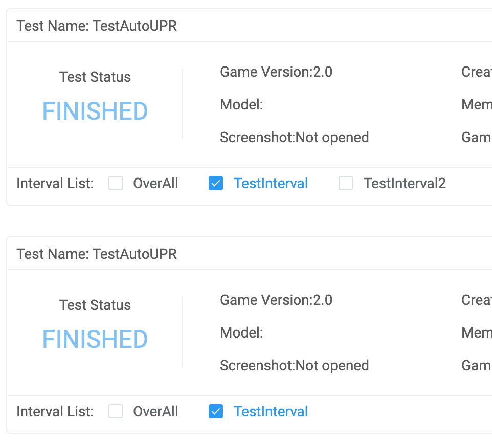
Task: Select first card's Test Name: TestAutoUPR header
Action: point(97,26)
